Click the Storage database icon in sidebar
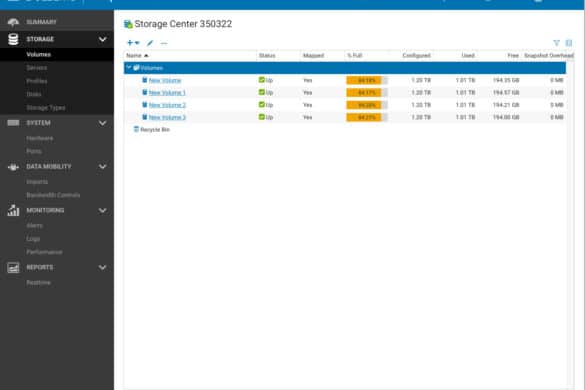This screenshot has height=390, width=585. point(13,39)
